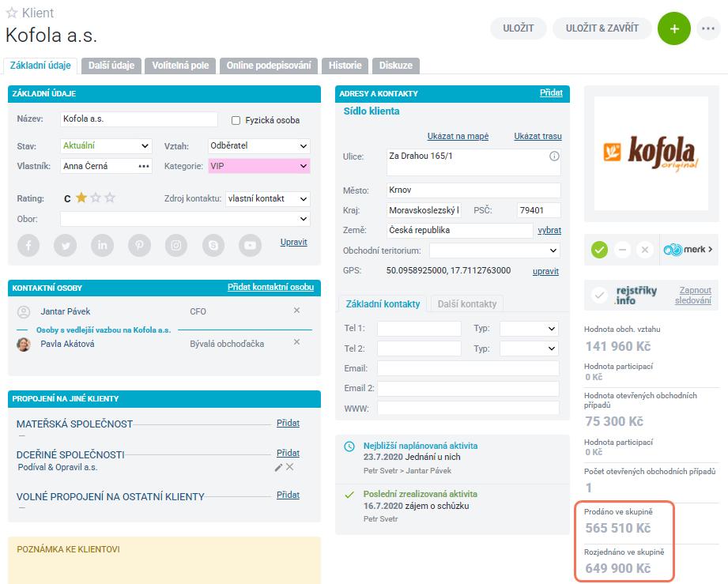The width and height of the screenshot is (728, 584).
Task: Remove contact person Jantar Pávek
Action: point(296,310)
